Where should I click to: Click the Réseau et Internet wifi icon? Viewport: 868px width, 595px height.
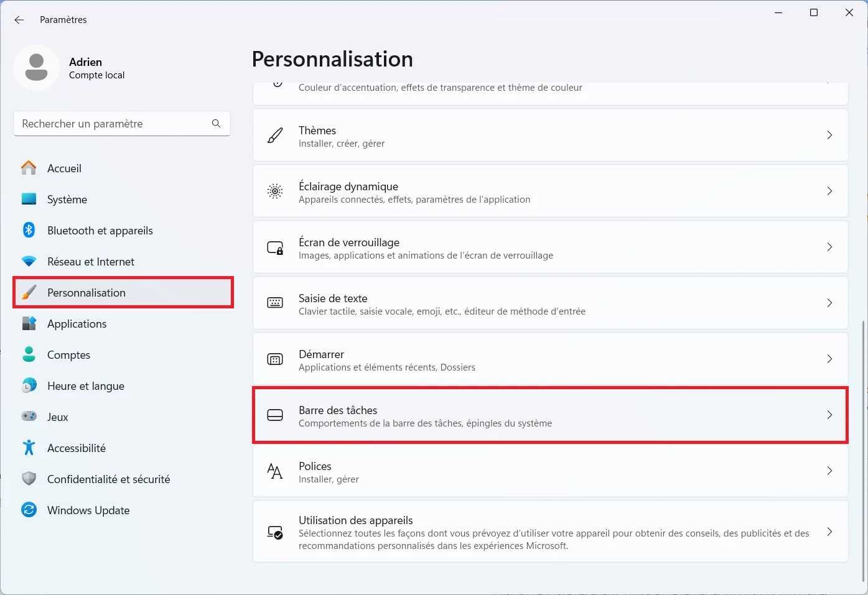(29, 261)
